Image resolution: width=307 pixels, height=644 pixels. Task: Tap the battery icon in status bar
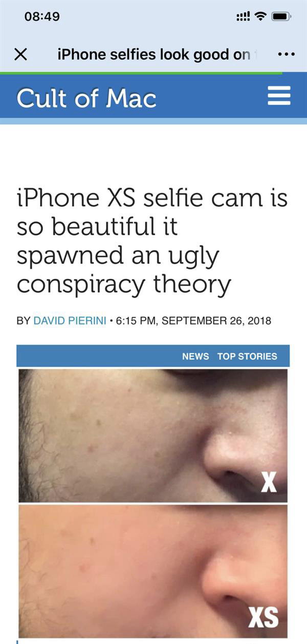282,16
